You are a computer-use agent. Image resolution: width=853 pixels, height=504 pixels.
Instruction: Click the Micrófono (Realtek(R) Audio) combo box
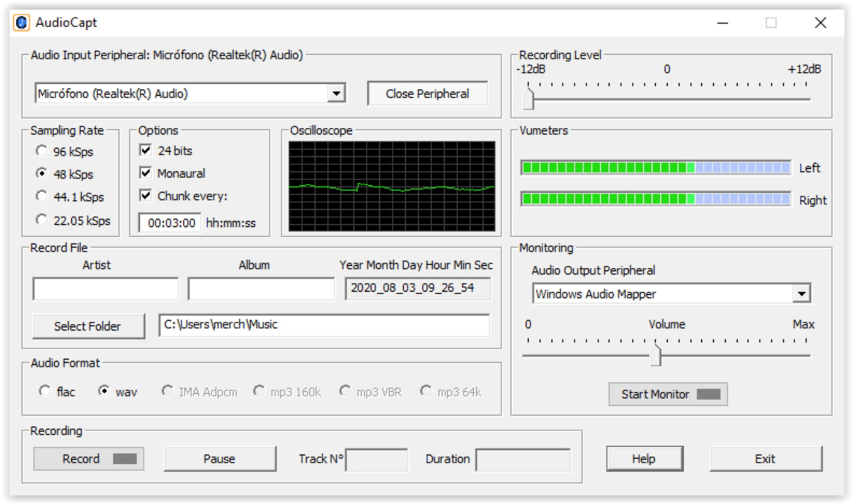click(190, 94)
